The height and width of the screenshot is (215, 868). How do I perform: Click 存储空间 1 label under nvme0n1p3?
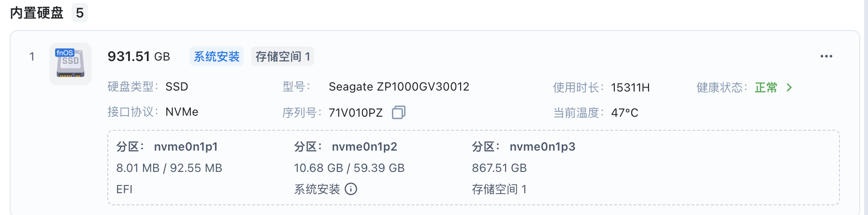[499, 189]
